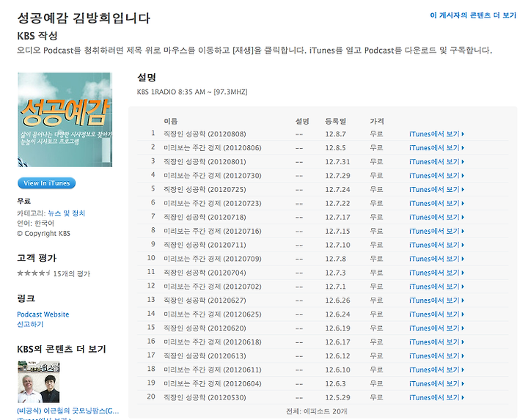The height and width of the screenshot is (420, 528).
Task: Select episode title 미리보는 주간 경제 (20120611)
Action: (213, 370)
